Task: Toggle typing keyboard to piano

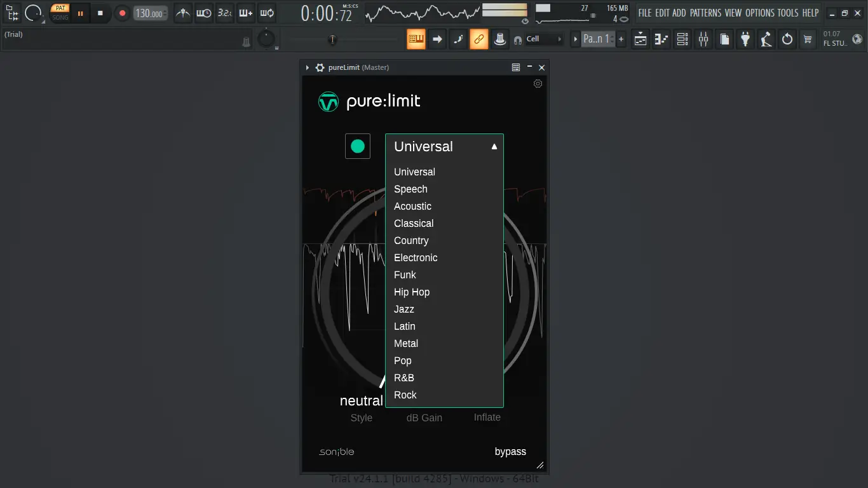Action: point(416,39)
